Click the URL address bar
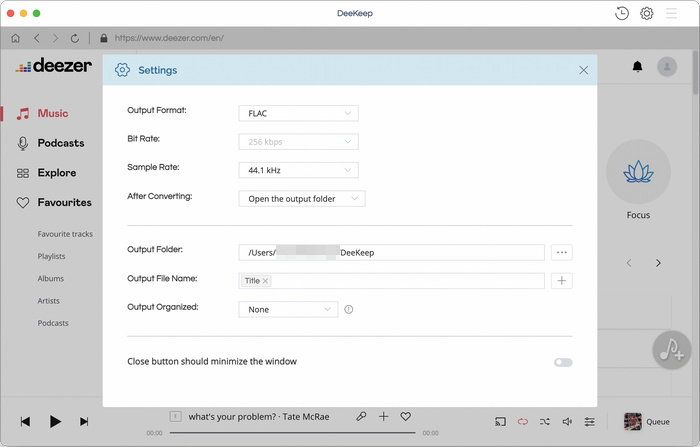The width and height of the screenshot is (700, 447). pyautogui.click(x=170, y=38)
